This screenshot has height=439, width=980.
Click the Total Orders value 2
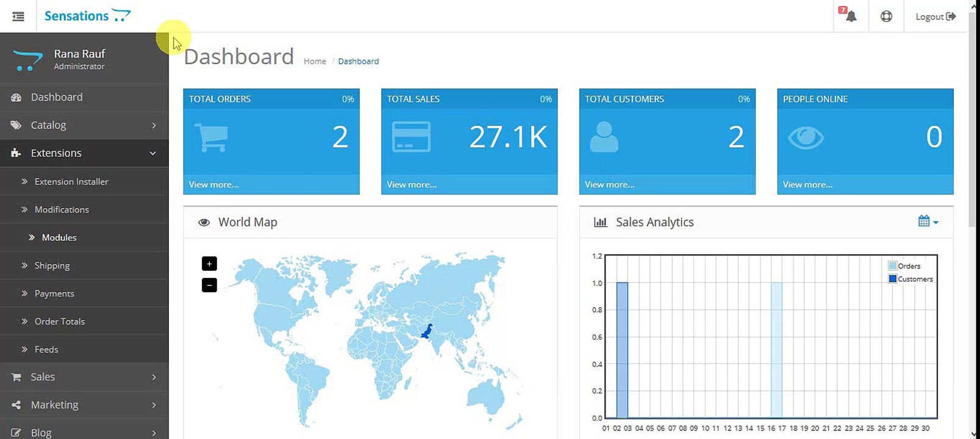pos(340,137)
